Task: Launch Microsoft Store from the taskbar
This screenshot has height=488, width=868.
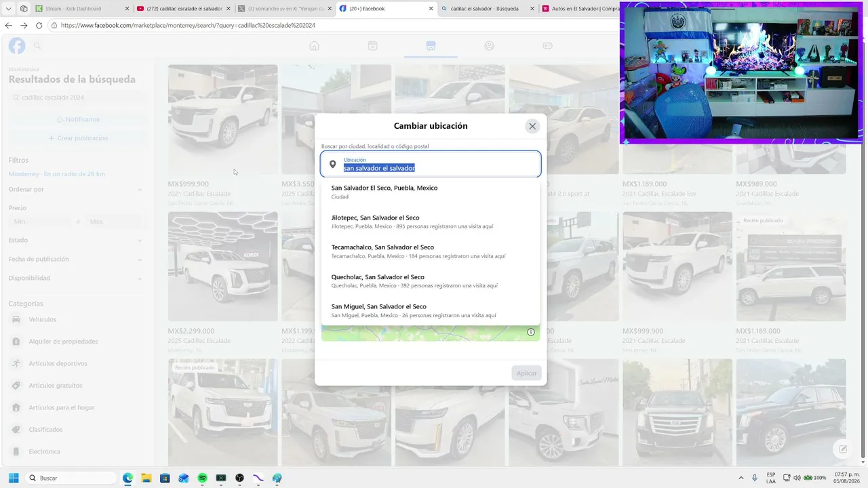Action: click(165, 478)
